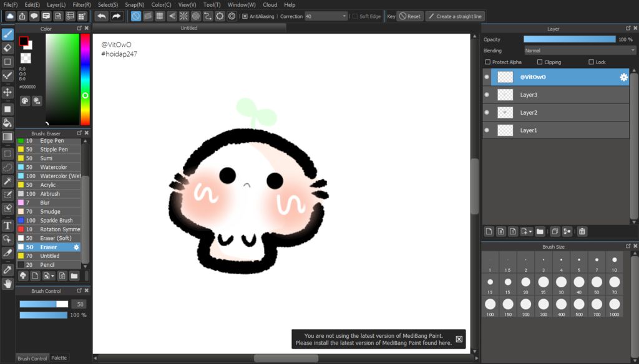Open the Layer(L) menu

[x=56, y=5]
